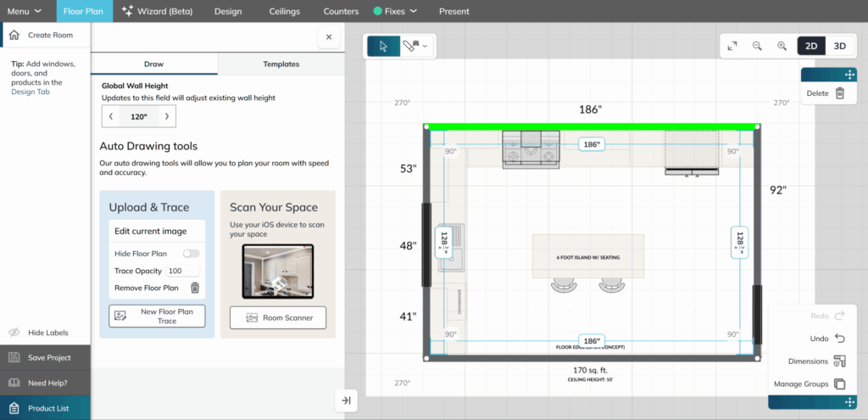Click the room scan preview thumbnail

pos(278,271)
